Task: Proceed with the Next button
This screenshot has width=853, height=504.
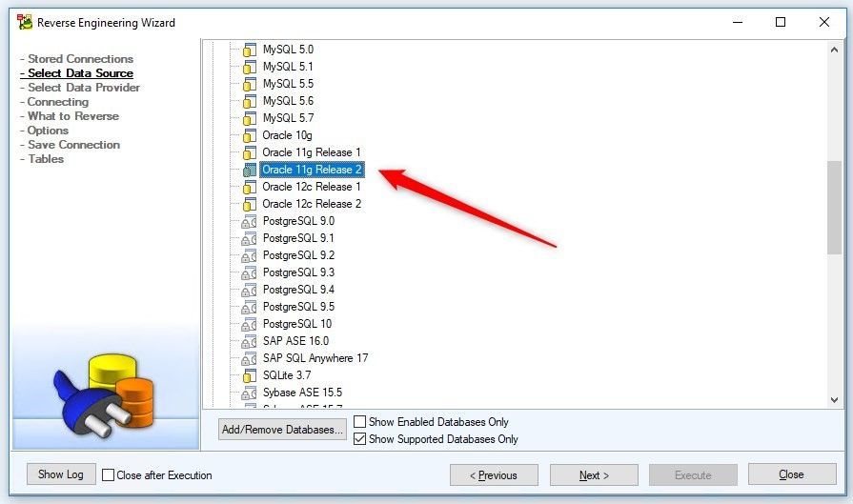Action: point(594,475)
